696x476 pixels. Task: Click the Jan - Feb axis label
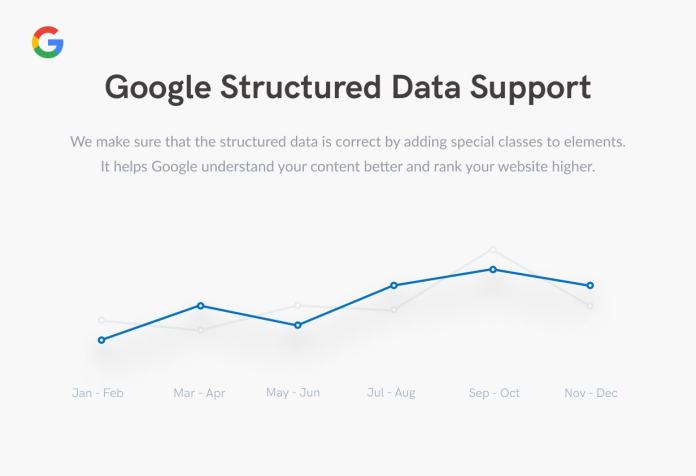pos(98,393)
